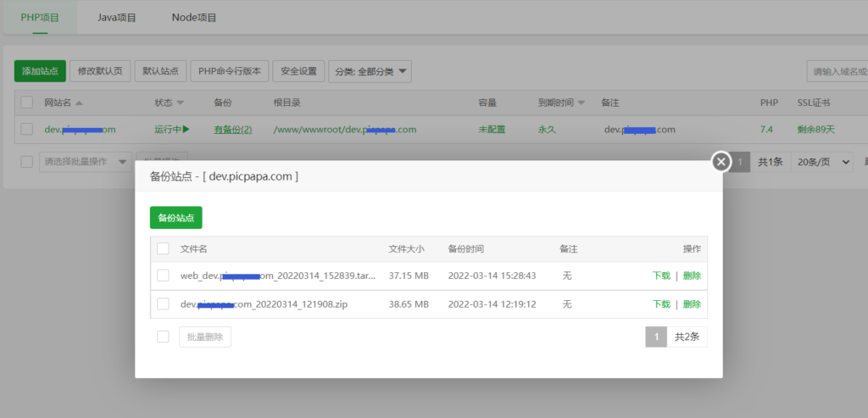The width and height of the screenshot is (868, 418).
Task: Toggle select-all checkbox in backup file header
Action: [x=164, y=248]
